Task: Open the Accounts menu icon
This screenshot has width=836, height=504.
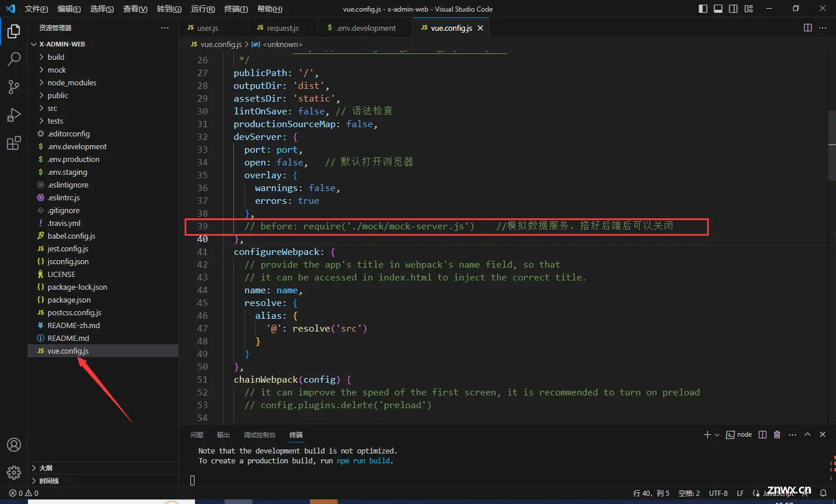Action: 14,445
